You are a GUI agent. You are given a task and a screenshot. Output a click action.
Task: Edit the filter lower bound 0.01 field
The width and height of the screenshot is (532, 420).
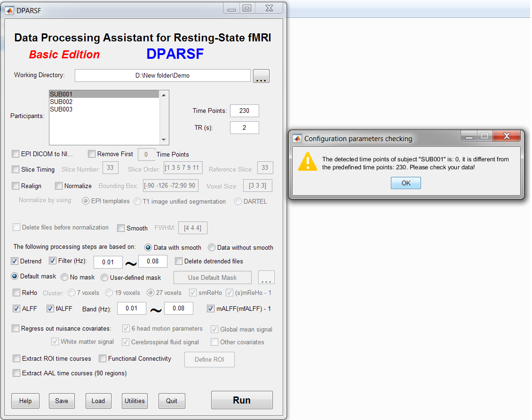click(108, 262)
